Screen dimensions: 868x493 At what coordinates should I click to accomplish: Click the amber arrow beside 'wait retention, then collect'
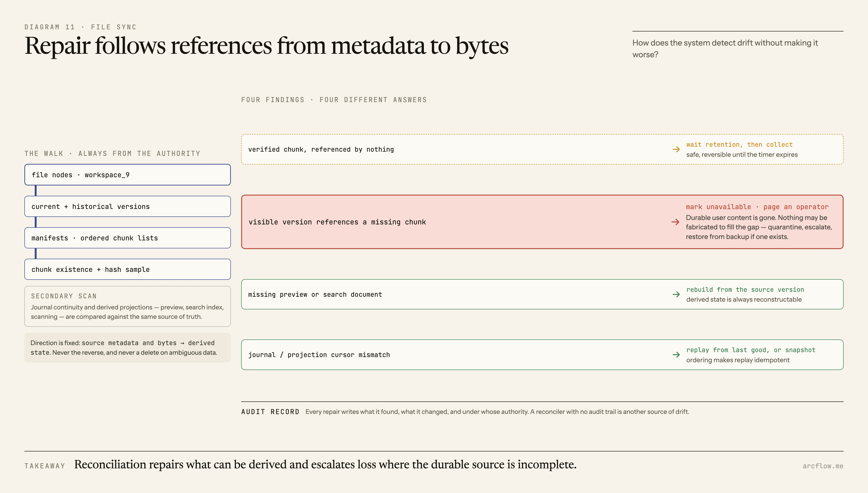[x=676, y=149]
